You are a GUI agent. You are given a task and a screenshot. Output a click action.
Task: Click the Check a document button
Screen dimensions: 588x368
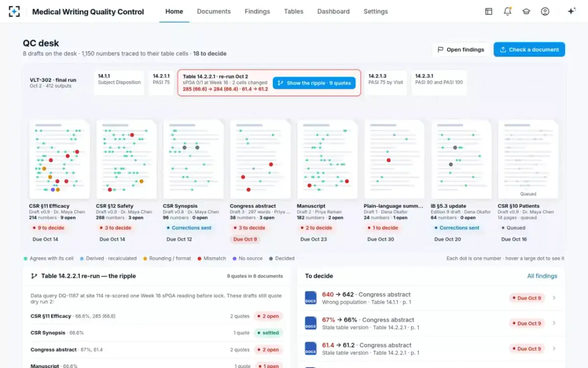pyautogui.click(x=529, y=50)
